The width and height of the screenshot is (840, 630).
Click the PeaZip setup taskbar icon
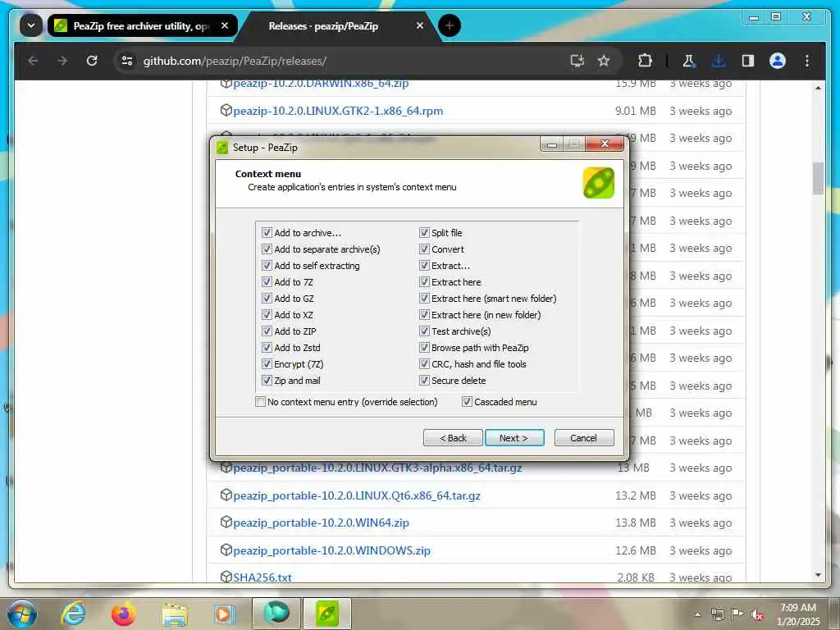coord(327,614)
